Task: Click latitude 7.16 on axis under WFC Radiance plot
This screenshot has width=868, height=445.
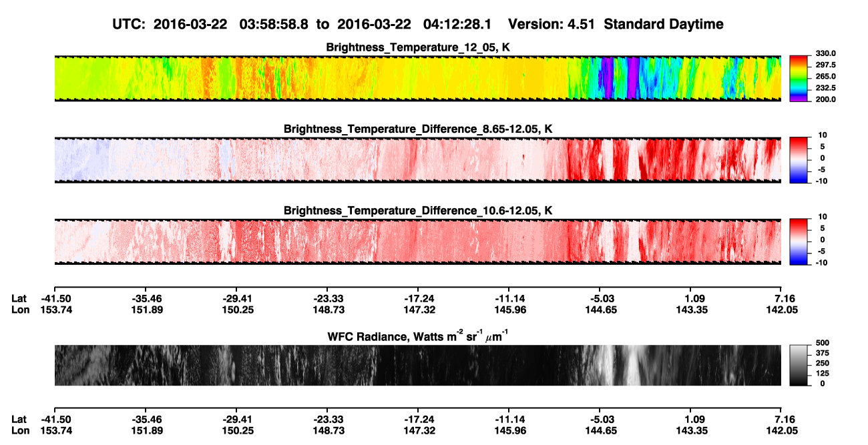Action: (784, 420)
